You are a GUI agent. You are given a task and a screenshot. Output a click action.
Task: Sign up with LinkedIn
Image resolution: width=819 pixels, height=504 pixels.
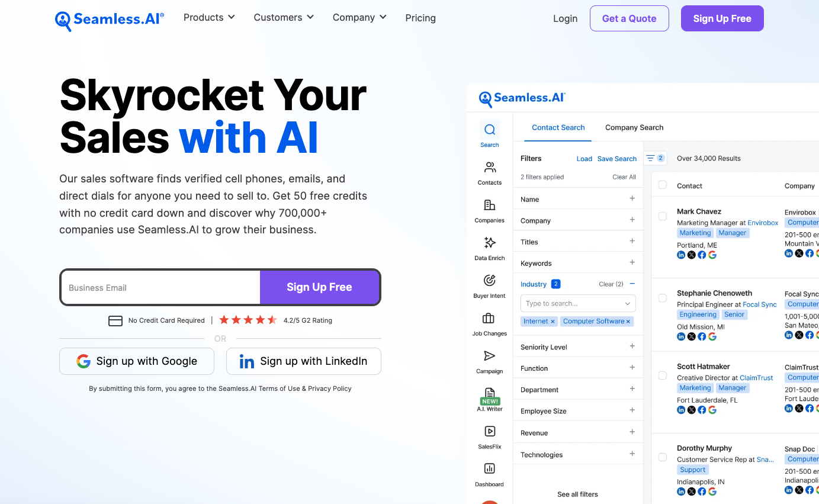pyautogui.click(x=304, y=361)
